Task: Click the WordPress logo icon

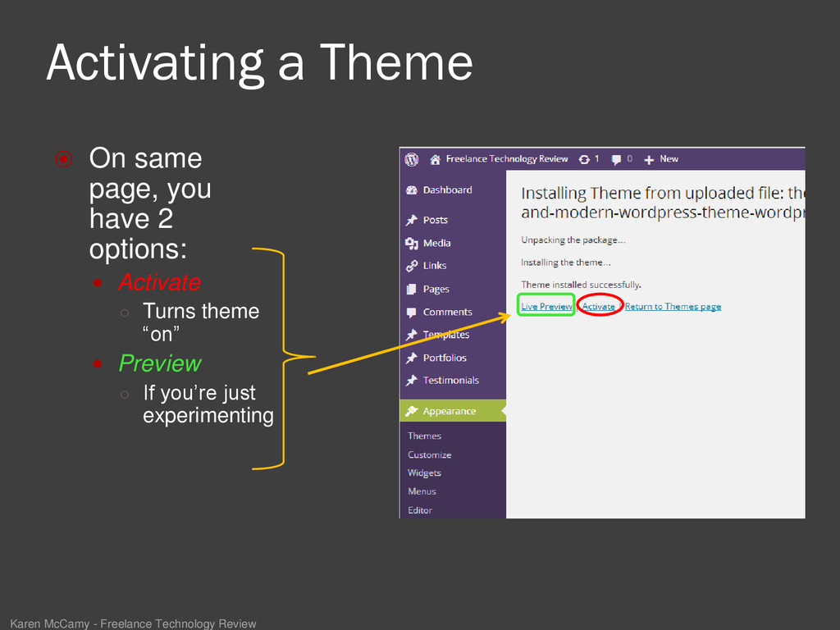Action: [412, 160]
